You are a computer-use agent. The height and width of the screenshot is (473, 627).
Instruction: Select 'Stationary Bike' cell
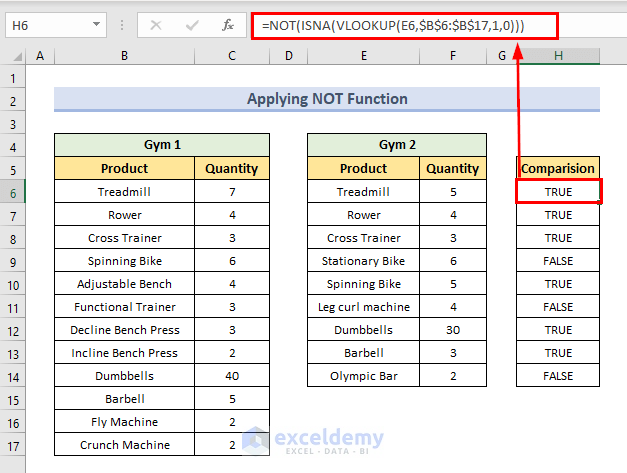pos(363,261)
